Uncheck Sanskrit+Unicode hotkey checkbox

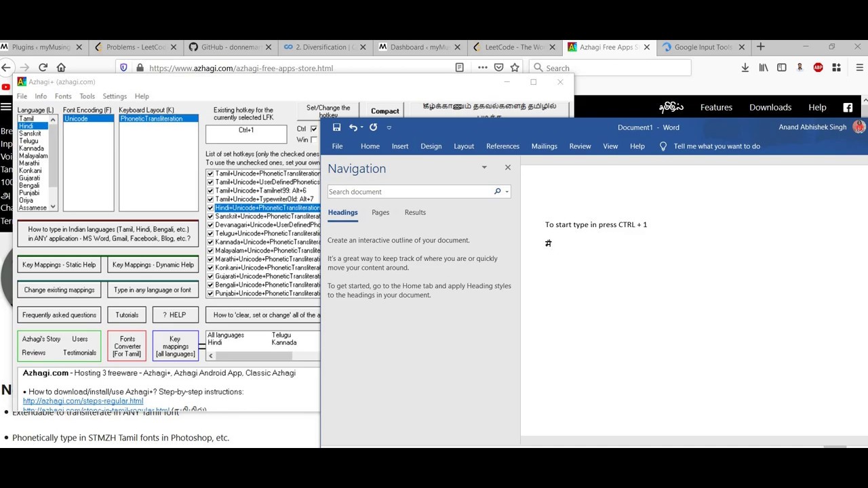(210, 216)
